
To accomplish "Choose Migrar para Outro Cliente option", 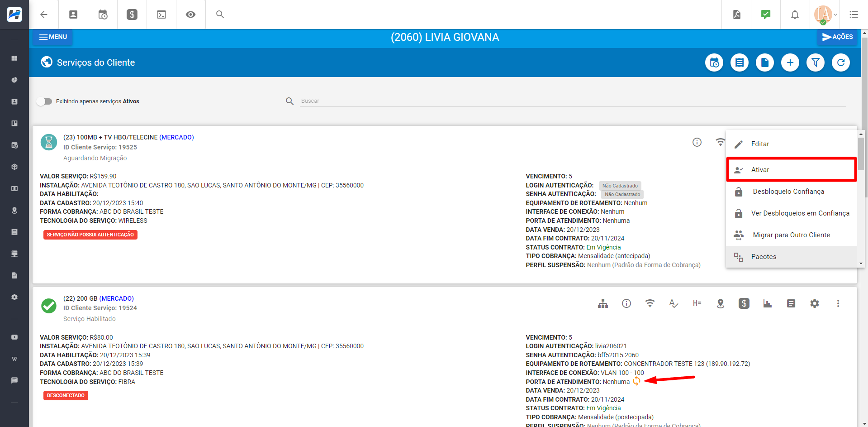I will coord(791,235).
